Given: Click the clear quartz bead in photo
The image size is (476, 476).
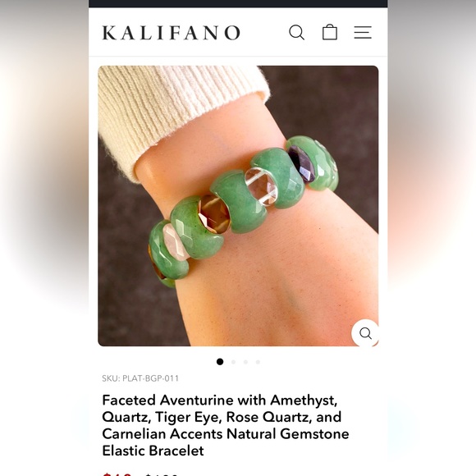Looking at the screenshot, I should [x=261, y=186].
